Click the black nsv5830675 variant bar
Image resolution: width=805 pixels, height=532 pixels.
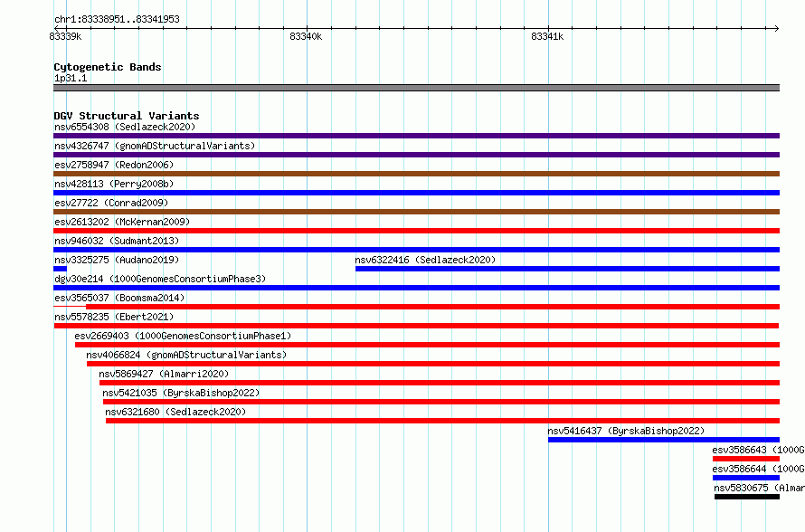[x=747, y=497]
